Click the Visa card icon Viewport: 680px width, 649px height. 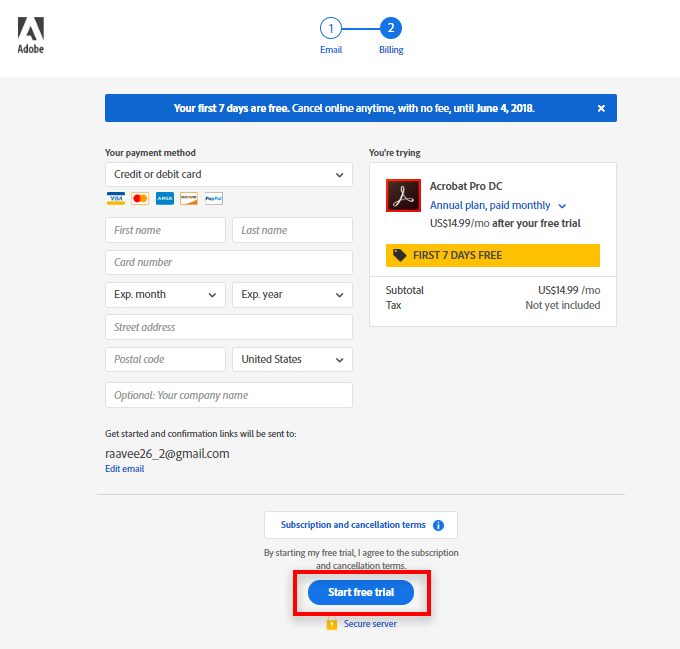[x=116, y=199]
